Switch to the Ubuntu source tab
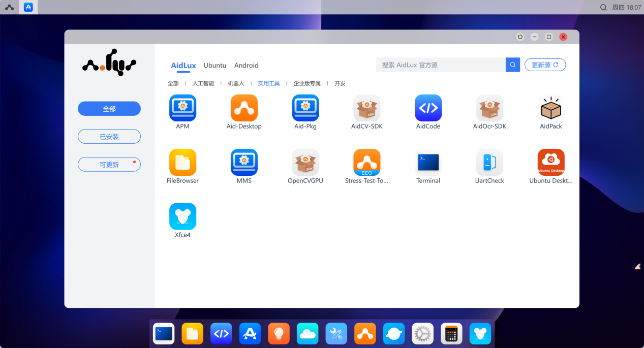Image resolution: width=644 pixels, height=348 pixels. click(x=215, y=66)
